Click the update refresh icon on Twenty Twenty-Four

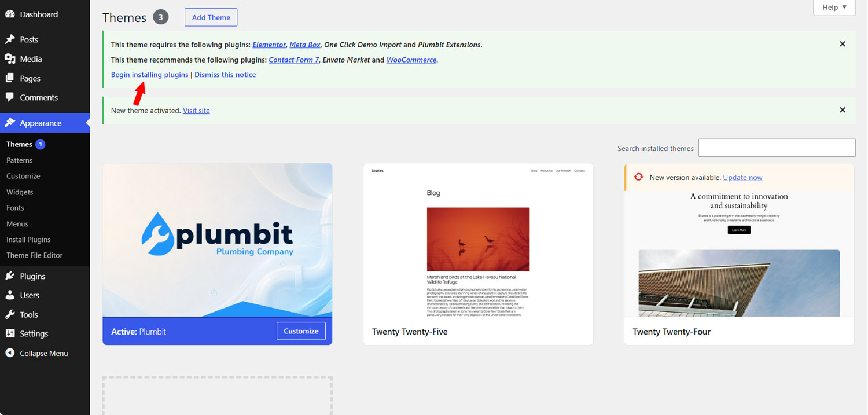point(639,177)
